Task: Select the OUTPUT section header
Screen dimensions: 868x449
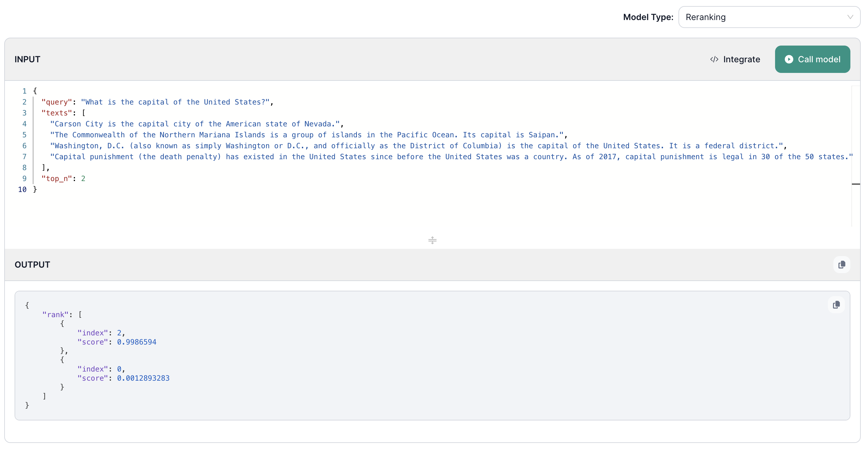Action: 32,265
